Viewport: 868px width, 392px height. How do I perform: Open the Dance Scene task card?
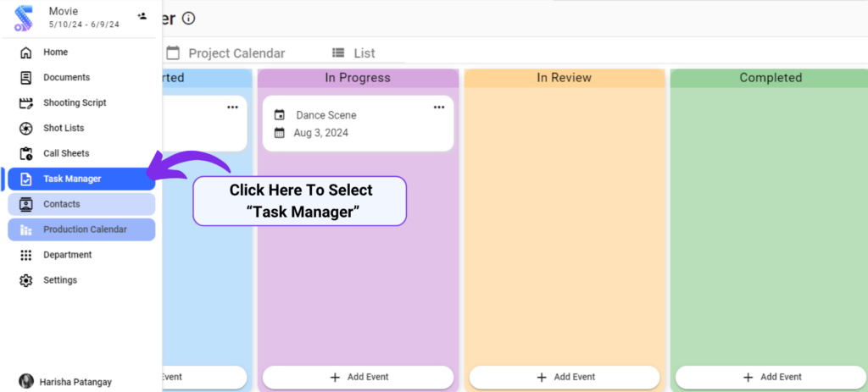click(x=359, y=124)
